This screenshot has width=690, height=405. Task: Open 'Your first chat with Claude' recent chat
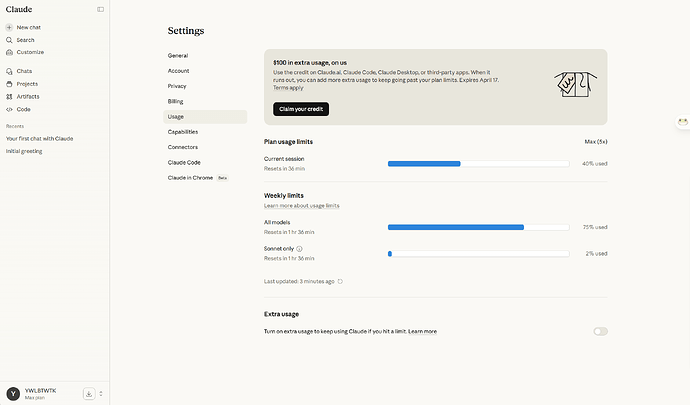(40, 139)
